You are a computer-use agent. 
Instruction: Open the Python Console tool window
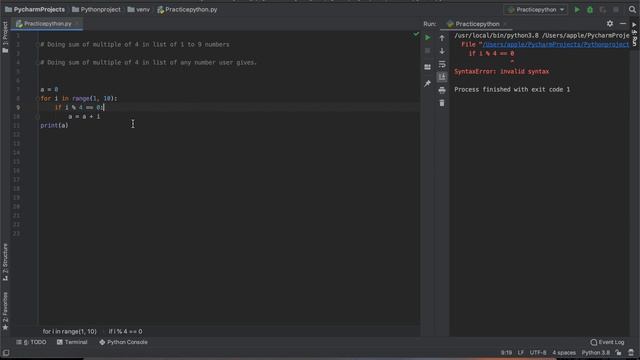pos(123,342)
